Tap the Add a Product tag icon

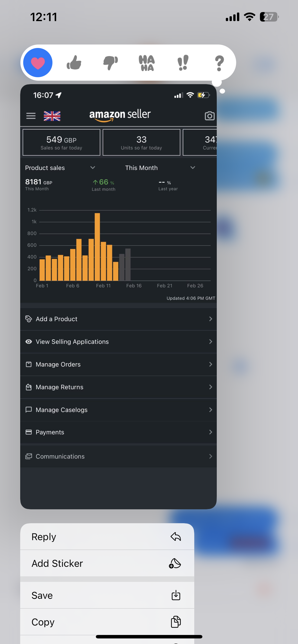click(29, 319)
